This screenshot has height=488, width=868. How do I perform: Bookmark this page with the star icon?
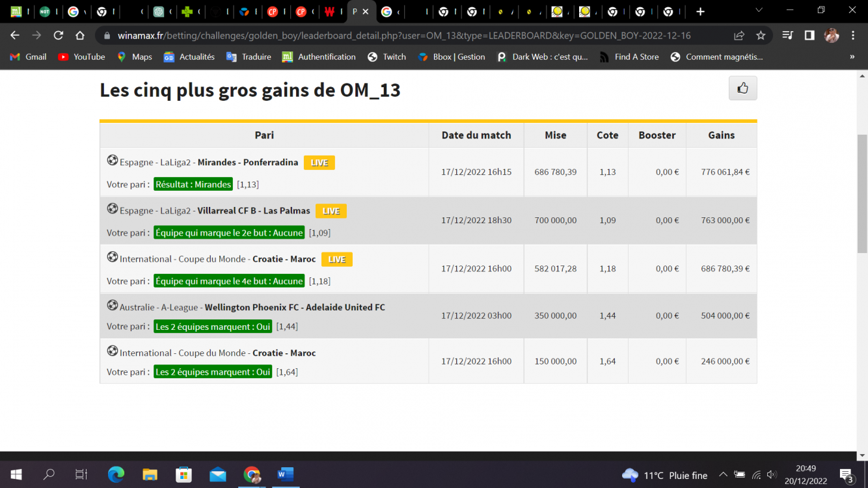point(761,35)
